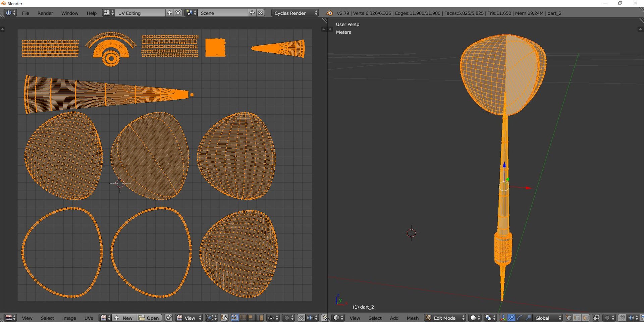Open the scene browse icon dropdown
644x322 pixels.
191,13
